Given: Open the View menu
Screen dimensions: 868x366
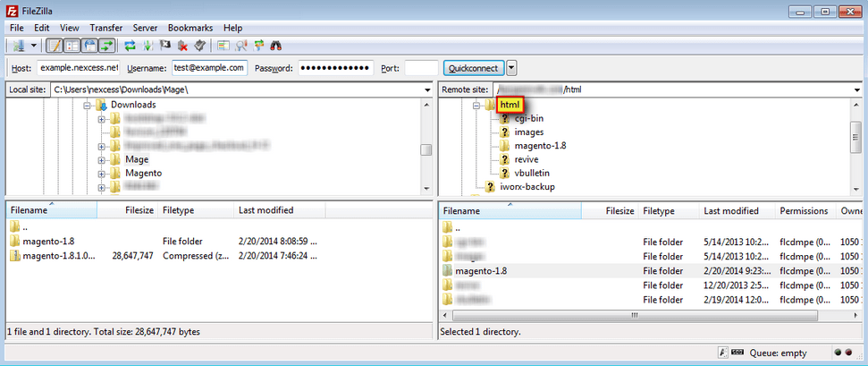Looking at the screenshot, I should click(69, 28).
